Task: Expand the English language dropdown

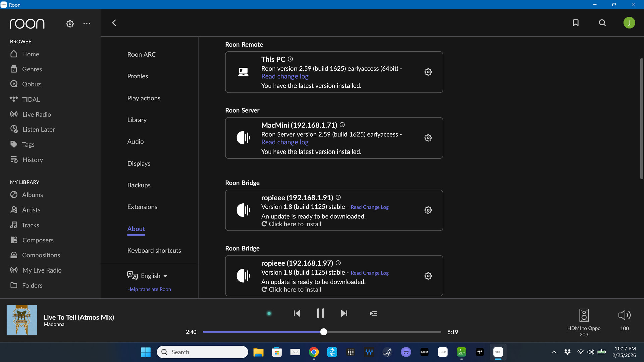Action: (x=148, y=276)
